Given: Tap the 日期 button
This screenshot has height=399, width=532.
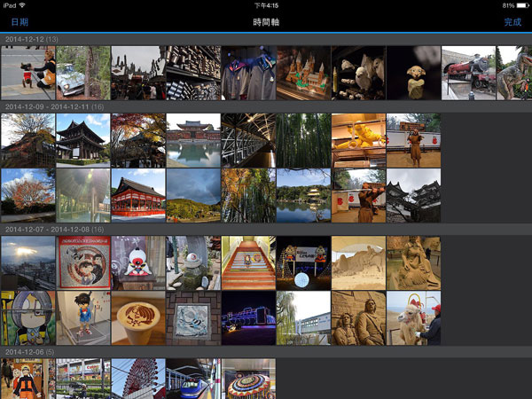Looking at the screenshot, I should (19, 21).
